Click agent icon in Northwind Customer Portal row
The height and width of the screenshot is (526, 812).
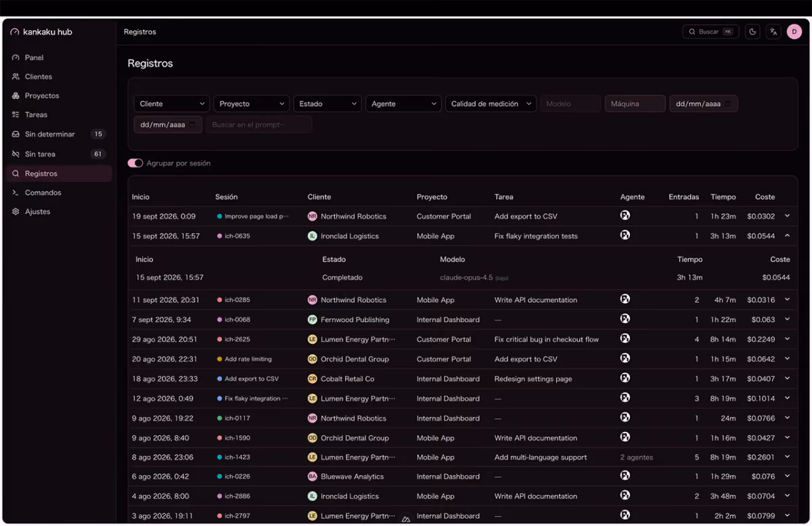point(625,215)
